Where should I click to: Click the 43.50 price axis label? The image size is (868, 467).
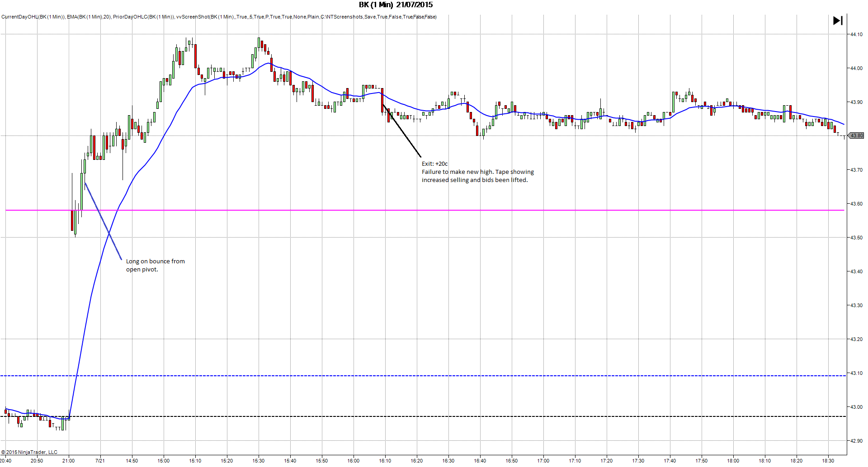[856, 238]
